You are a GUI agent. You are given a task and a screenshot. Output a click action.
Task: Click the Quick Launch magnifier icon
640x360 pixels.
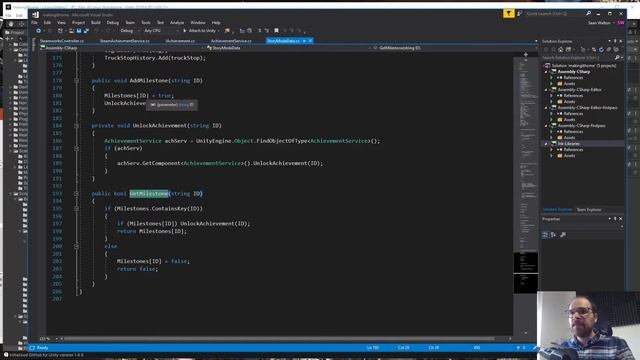tap(589, 13)
